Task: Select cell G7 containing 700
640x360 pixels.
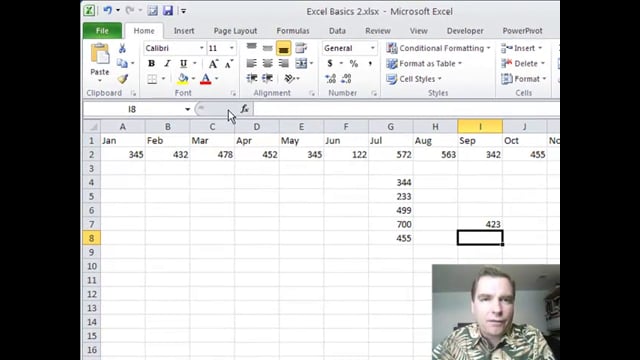Action: point(391,224)
